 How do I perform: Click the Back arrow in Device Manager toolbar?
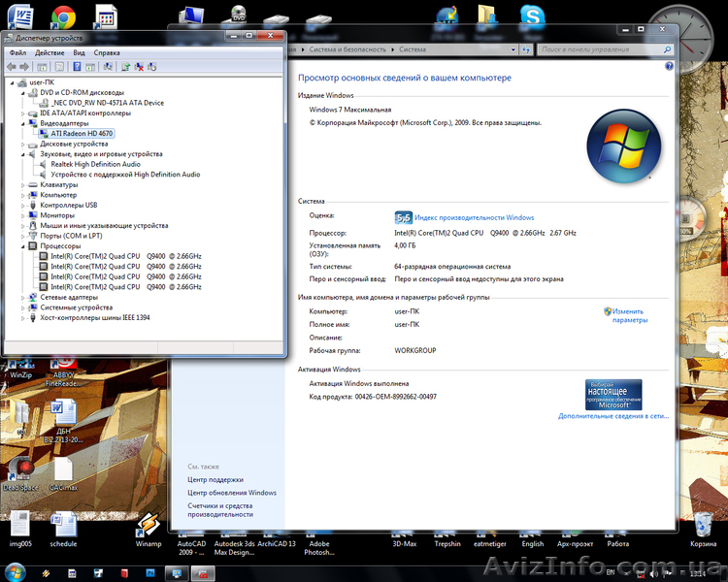point(12,67)
